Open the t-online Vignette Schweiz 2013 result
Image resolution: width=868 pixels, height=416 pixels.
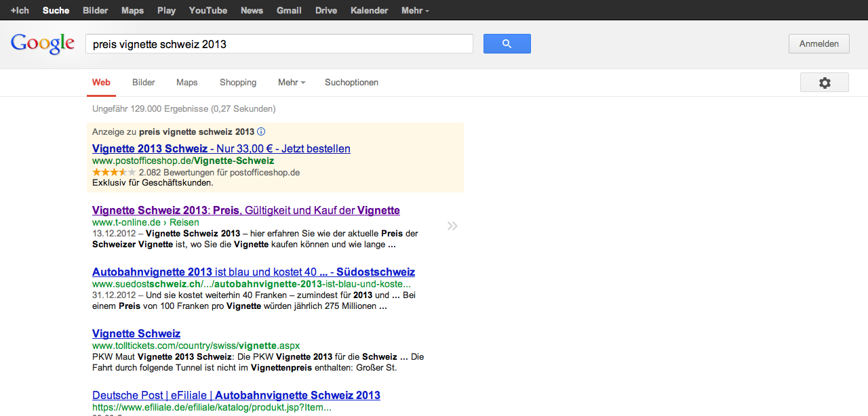coord(245,210)
